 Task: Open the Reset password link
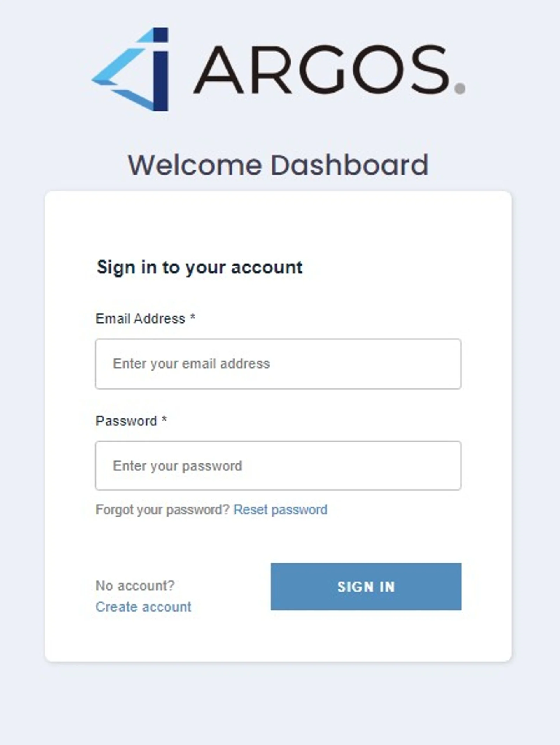[x=280, y=510]
